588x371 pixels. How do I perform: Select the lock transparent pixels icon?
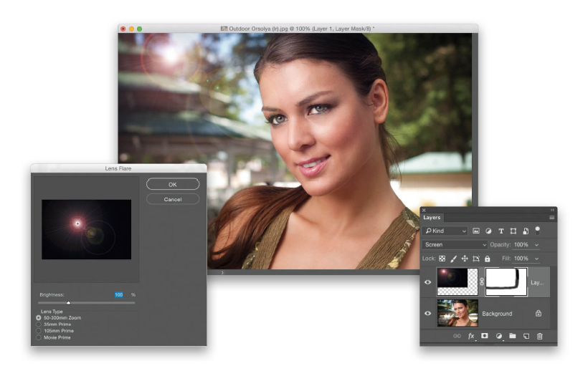[442, 259]
